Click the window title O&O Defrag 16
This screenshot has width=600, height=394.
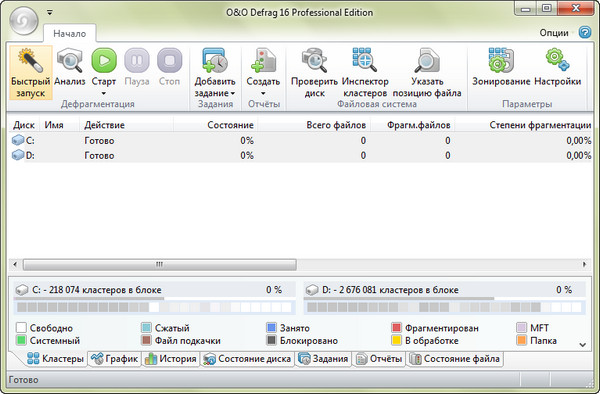299,13
